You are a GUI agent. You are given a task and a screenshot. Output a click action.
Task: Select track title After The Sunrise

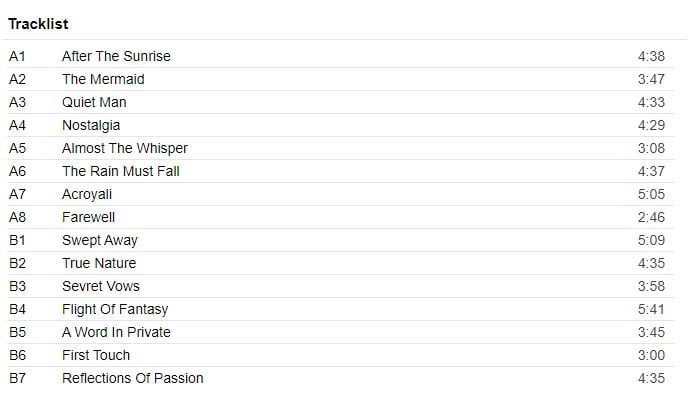click(x=116, y=56)
